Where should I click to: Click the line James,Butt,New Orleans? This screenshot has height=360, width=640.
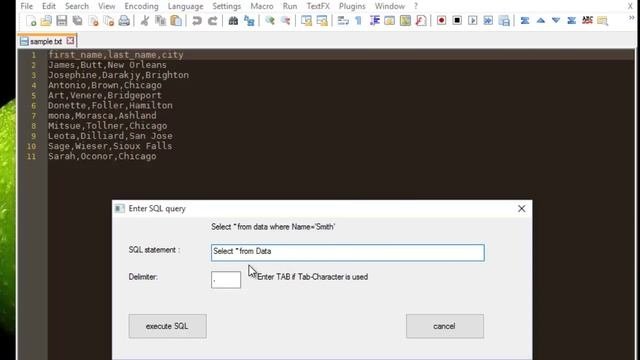pyautogui.click(x=107, y=65)
